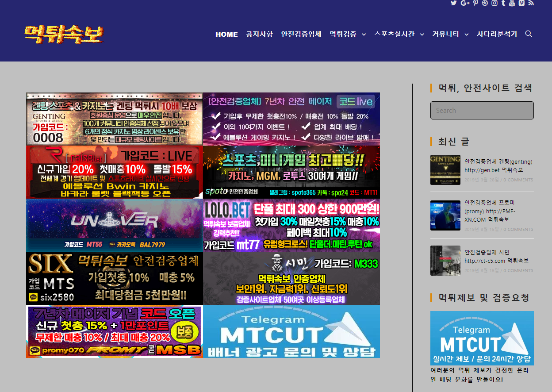Click the 먹튀제보 및 검증요청 heading

pos(483,298)
